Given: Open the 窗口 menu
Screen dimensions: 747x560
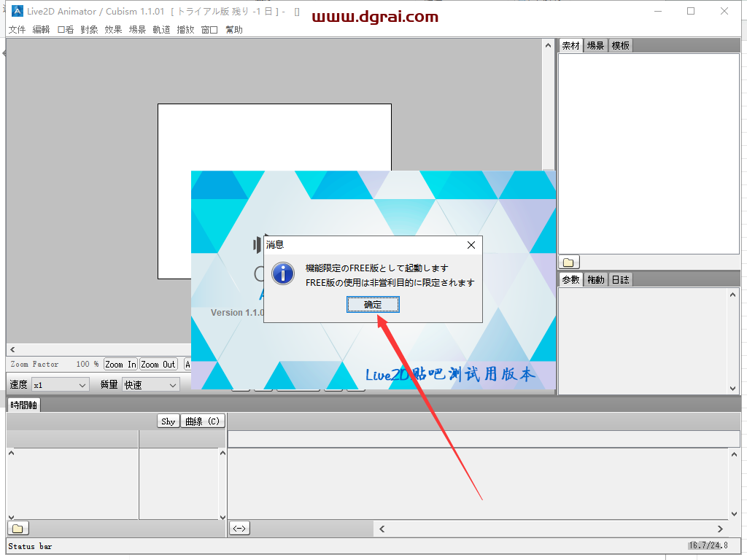Looking at the screenshot, I should point(209,29).
